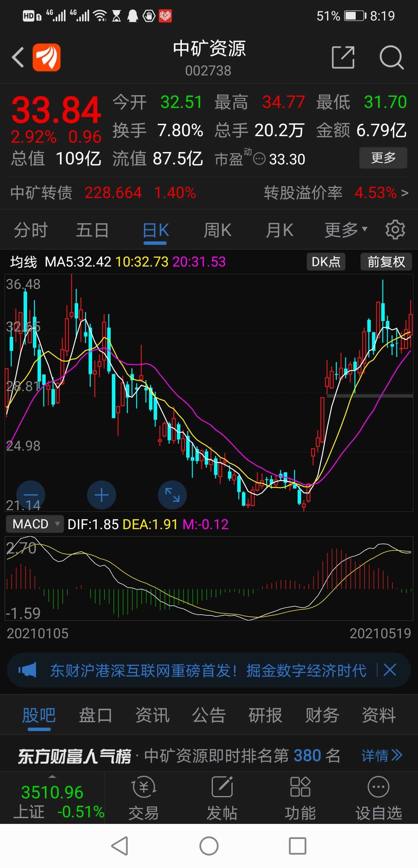Screen dimensions: 418x868
Task: Open the Eastmoney orange app logo
Action: [46, 57]
